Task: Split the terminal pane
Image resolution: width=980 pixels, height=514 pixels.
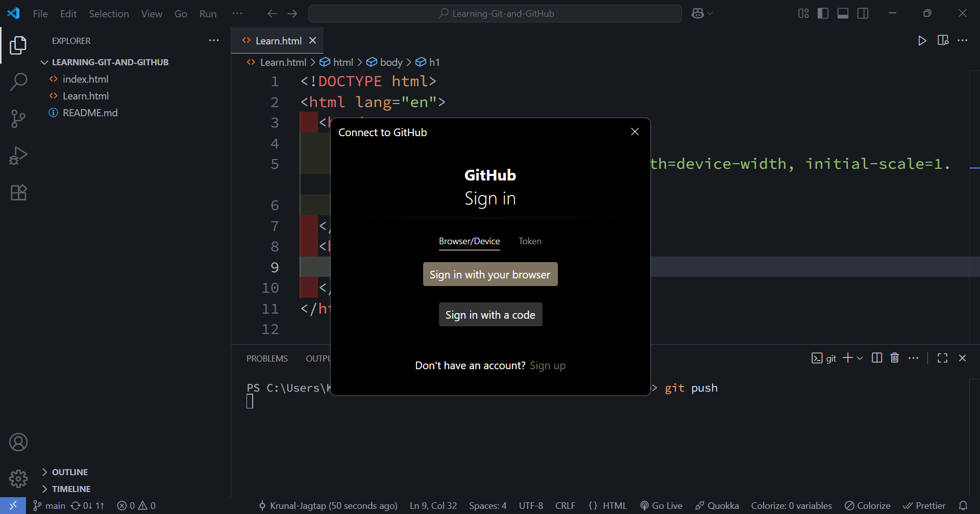Action: 877,358
